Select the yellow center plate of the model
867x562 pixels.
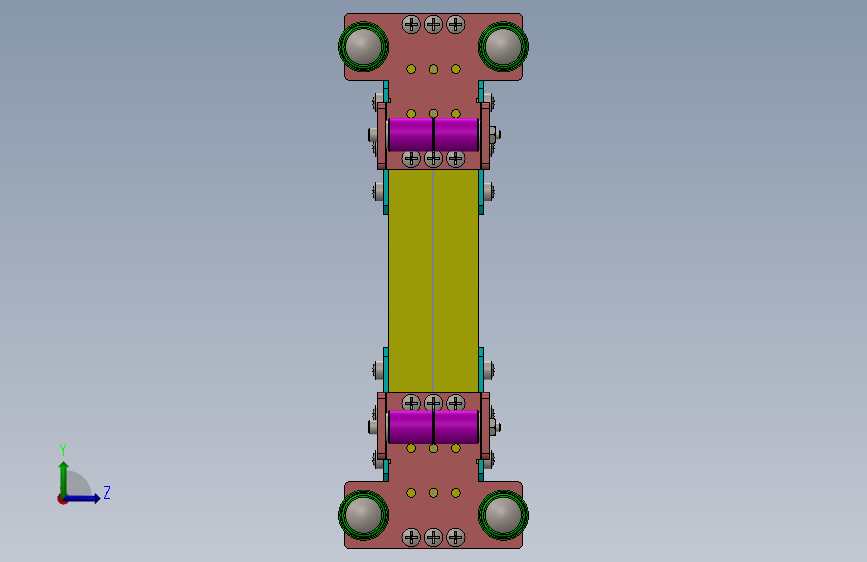433,280
